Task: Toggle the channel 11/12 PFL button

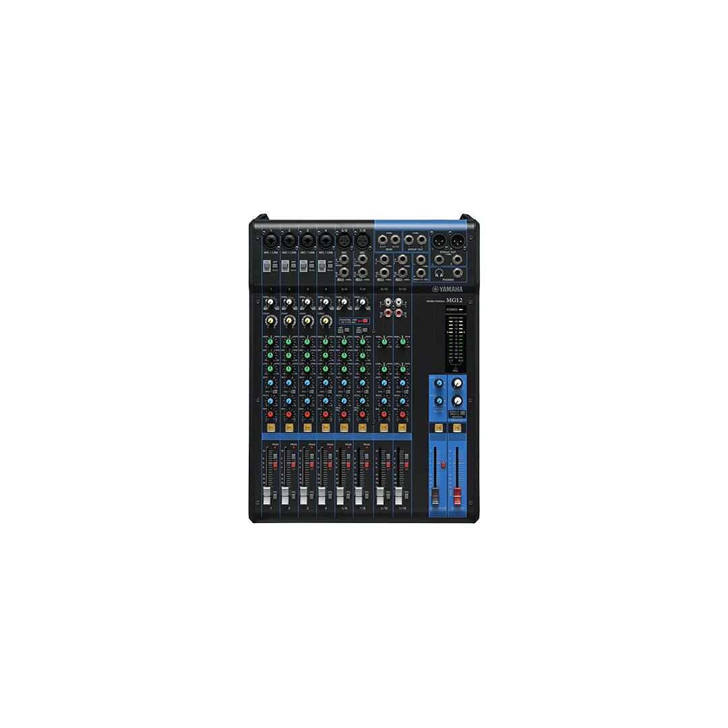Action: (x=406, y=496)
